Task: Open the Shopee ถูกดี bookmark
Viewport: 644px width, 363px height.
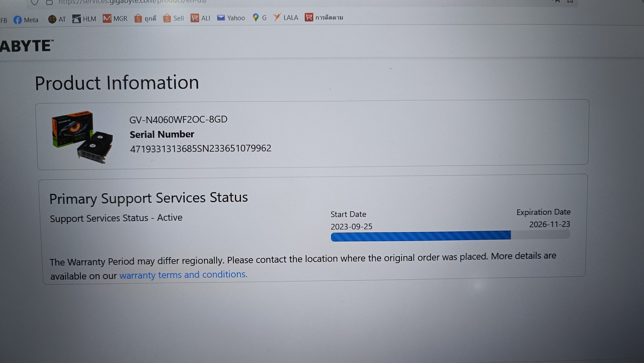Action: click(x=145, y=18)
